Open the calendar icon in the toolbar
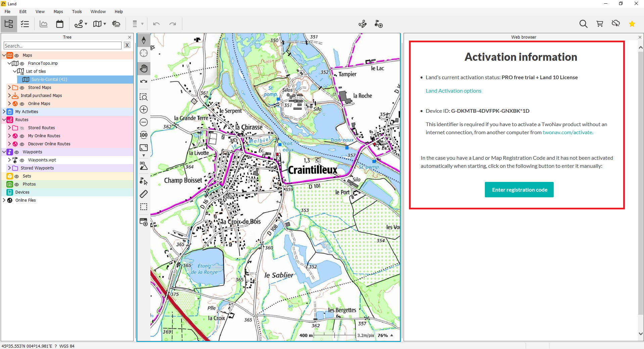This screenshot has height=349, width=644. click(x=60, y=24)
